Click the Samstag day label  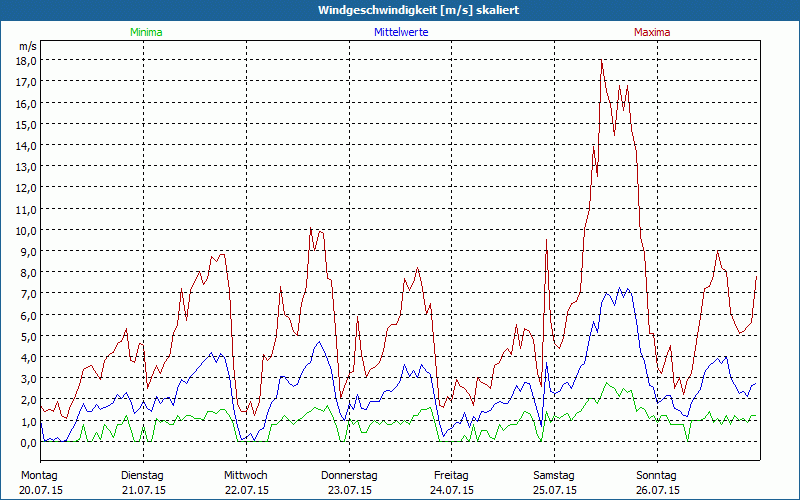[x=554, y=475]
